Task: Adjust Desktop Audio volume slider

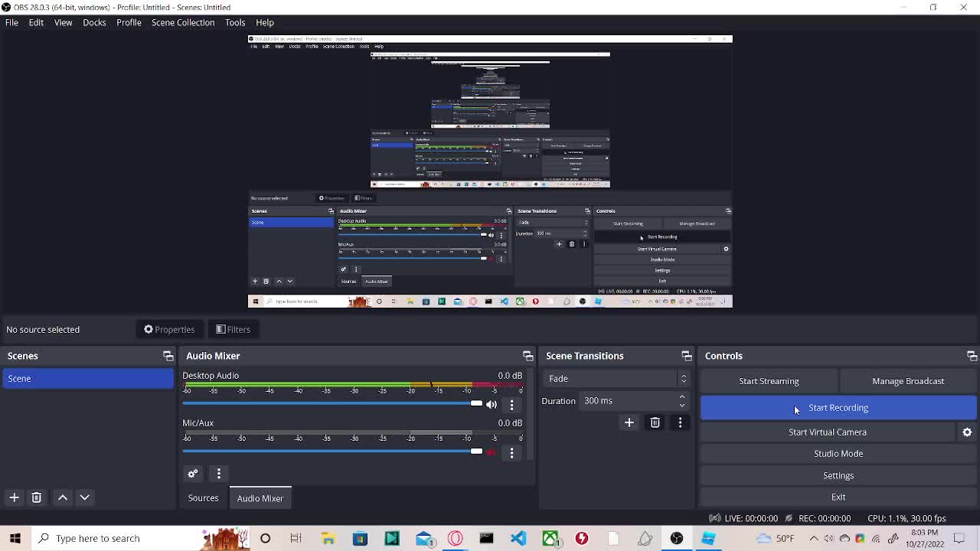Action: 332,403
